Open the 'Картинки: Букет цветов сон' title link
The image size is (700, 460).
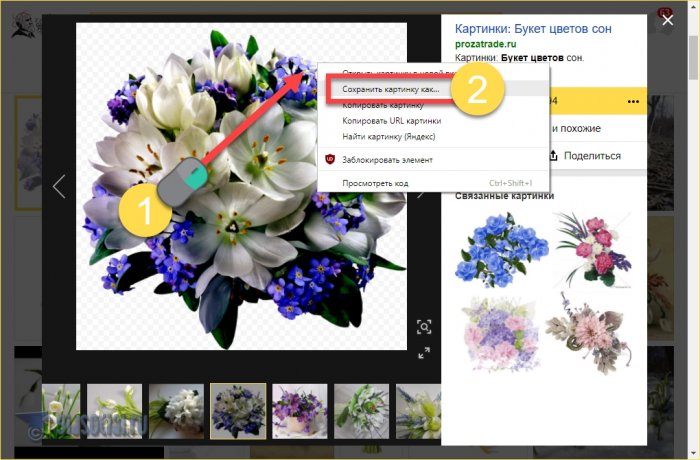[x=533, y=28]
